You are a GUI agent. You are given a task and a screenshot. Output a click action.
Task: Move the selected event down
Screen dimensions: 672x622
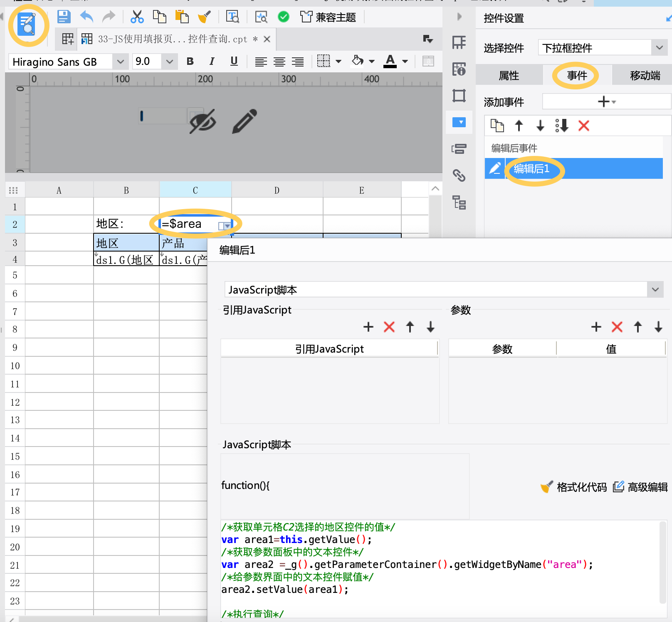coord(540,125)
